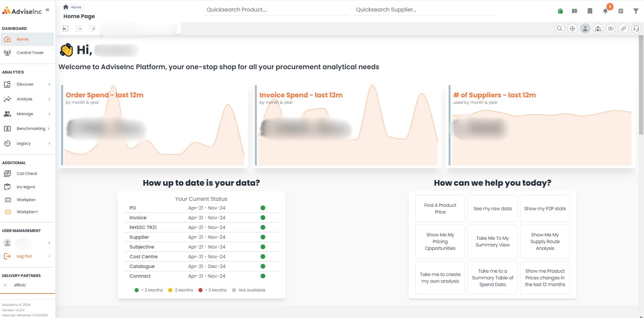644x318 pixels.
Task: Toggle the single-user view icon
Action: 585,29
